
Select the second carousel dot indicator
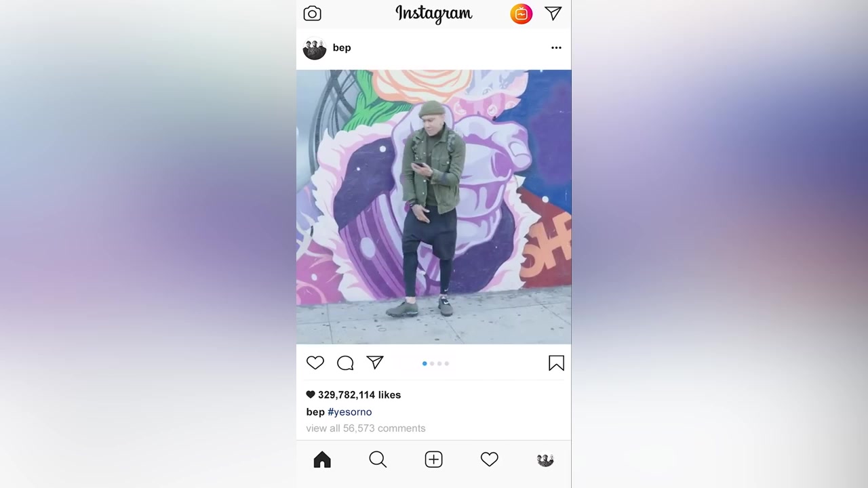pyautogui.click(x=432, y=363)
